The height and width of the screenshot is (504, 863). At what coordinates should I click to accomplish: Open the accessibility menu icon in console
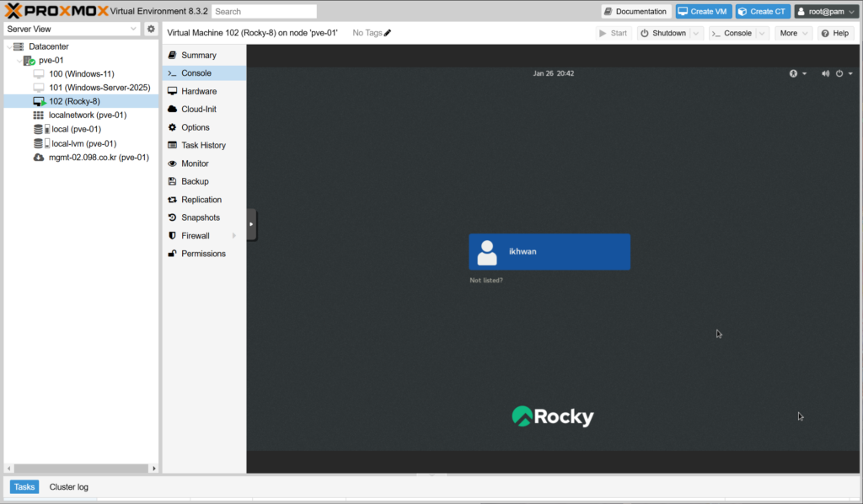(x=793, y=73)
